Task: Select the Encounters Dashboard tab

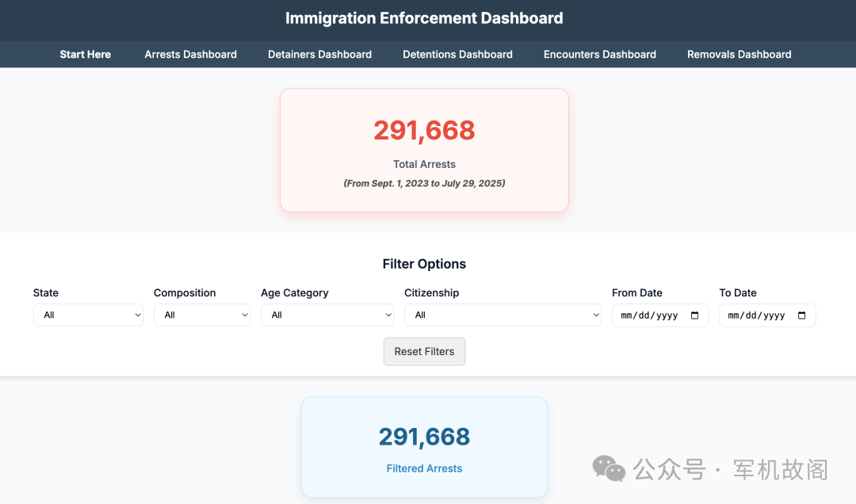Action: coord(600,55)
